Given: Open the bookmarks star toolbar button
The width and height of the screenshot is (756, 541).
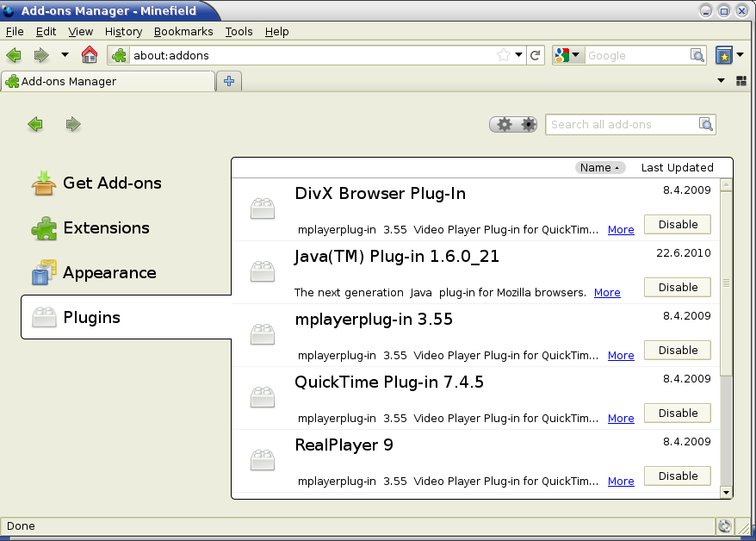Looking at the screenshot, I should click(x=723, y=55).
